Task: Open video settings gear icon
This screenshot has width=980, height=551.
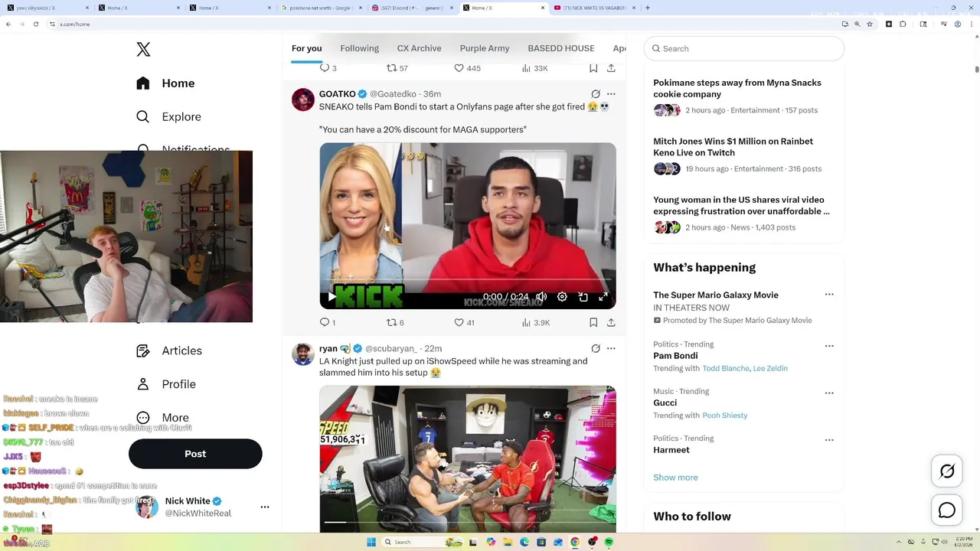Action: (562, 297)
